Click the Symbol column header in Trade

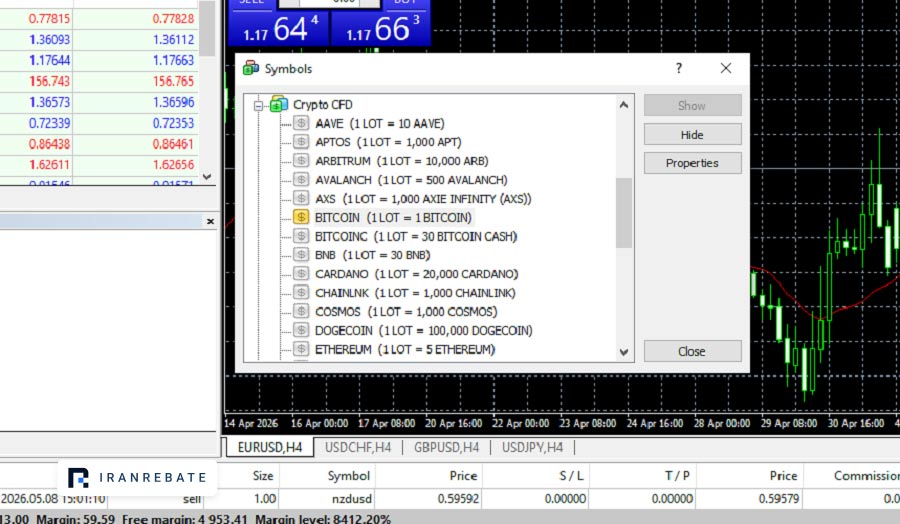[348, 476]
